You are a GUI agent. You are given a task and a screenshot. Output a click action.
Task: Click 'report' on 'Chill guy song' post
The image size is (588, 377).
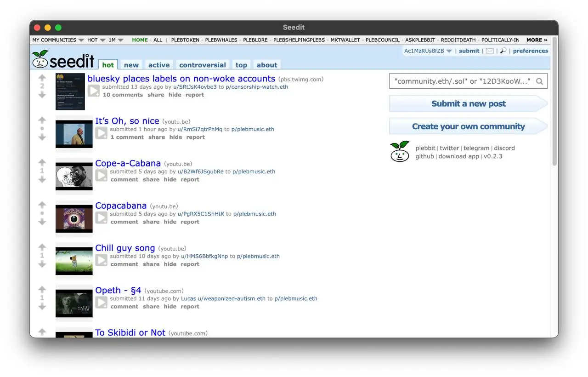click(190, 264)
